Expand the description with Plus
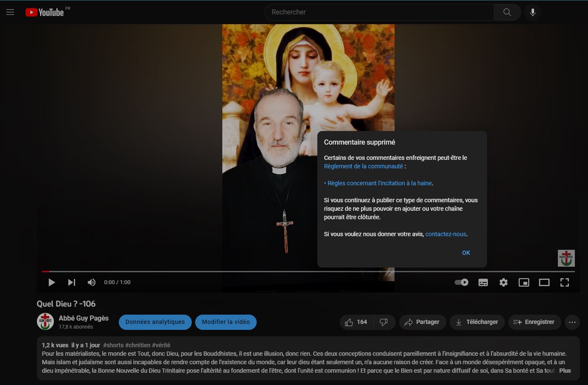Image resolution: width=588 pixels, height=385 pixels. coord(565,371)
